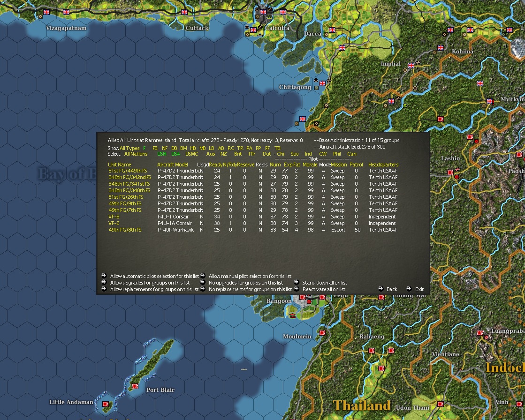This screenshot has height=420, width=525.
Task: Toggle the Aus nation filter
Action: click(211, 154)
